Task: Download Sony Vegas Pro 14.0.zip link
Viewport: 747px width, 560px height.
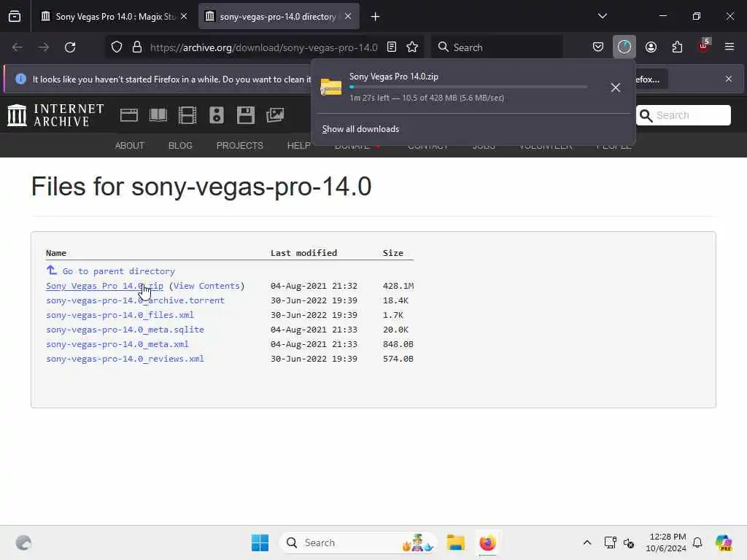Action: pyautogui.click(x=104, y=286)
